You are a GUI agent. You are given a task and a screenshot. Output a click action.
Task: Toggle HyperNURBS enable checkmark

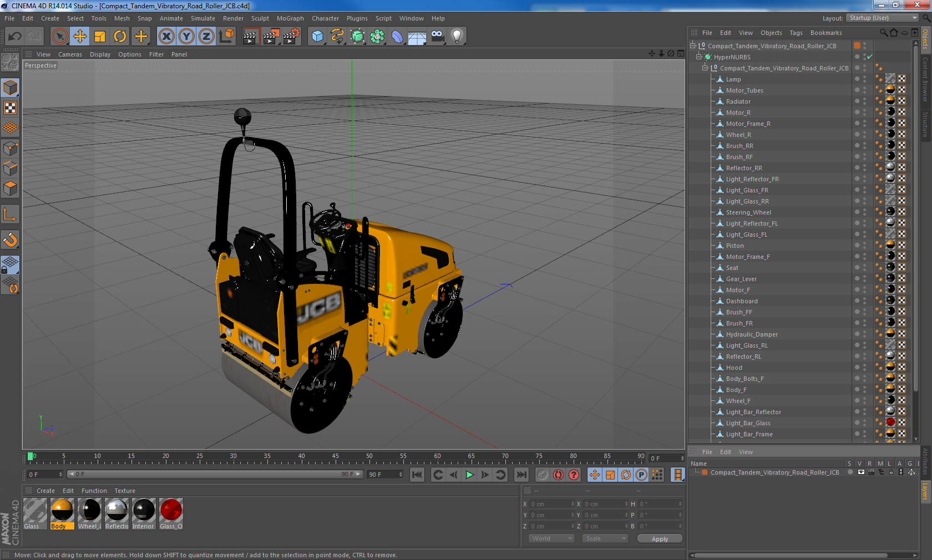[x=870, y=57]
